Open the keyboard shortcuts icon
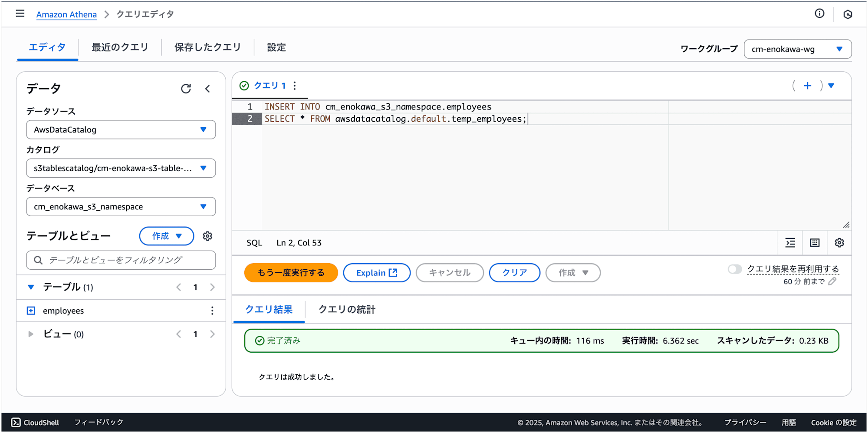The image size is (868, 433). coord(815,243)
